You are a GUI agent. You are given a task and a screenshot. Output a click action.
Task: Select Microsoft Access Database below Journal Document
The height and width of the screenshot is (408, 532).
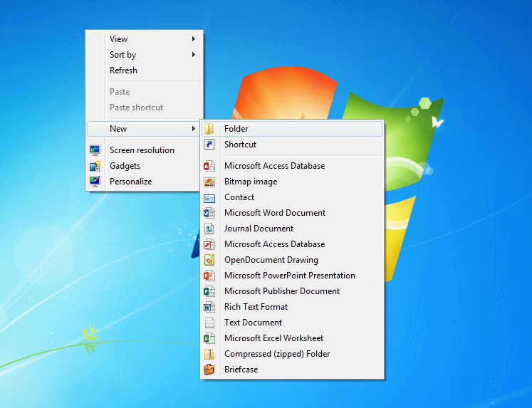[292, 244]
